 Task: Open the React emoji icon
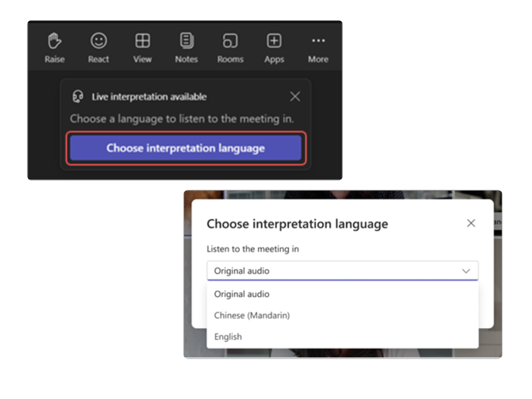(x=98, y=41)
